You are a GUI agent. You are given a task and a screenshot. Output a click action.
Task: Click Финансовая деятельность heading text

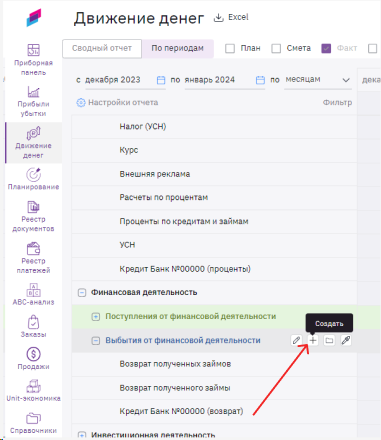click(144, 292)
